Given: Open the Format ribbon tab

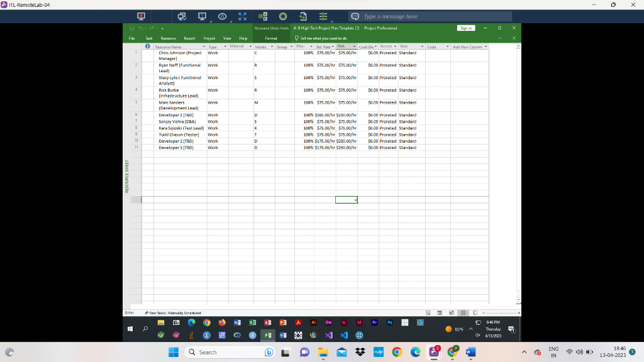Looking at the screenshot, I should [x=271, y=38].
